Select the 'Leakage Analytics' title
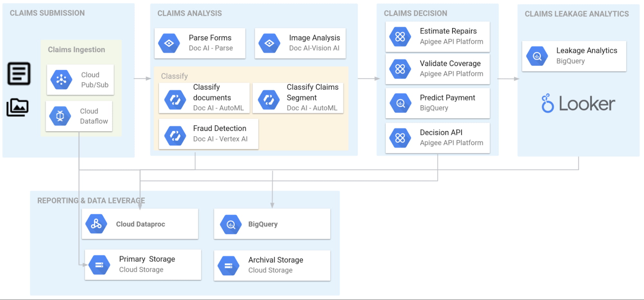 point(586,50)
